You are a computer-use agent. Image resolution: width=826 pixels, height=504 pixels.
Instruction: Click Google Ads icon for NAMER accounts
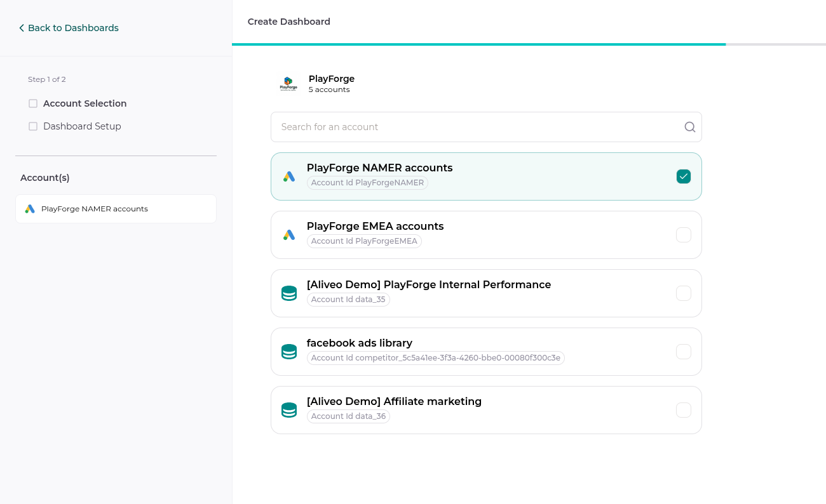coord(289,176)
